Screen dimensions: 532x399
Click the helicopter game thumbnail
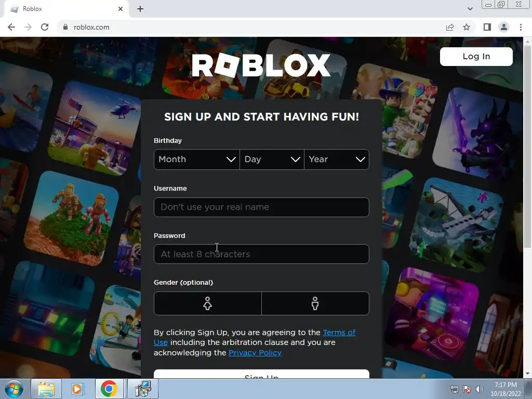[x=95, y=129]
